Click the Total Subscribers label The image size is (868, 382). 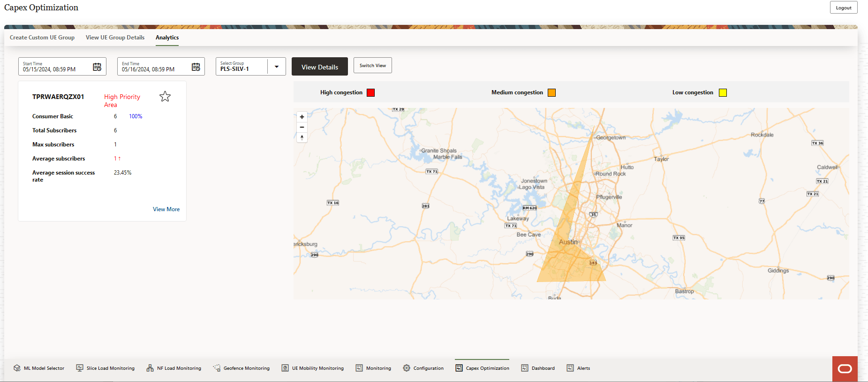54,130
